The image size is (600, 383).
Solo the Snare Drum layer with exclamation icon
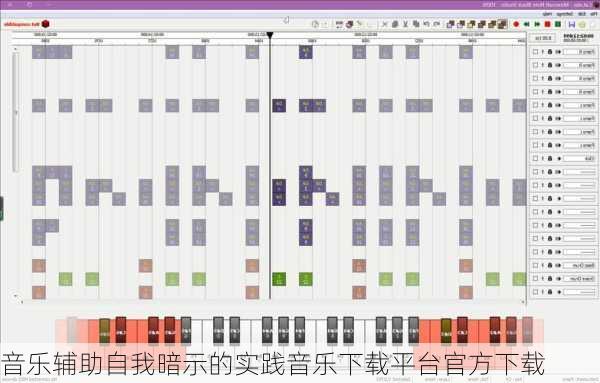click(x=543, y=279)
